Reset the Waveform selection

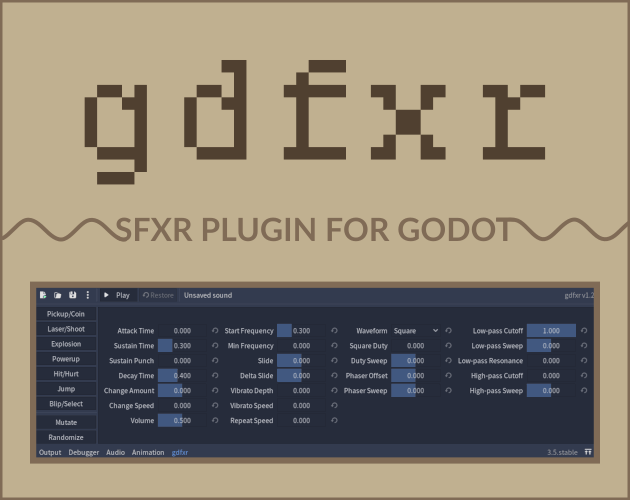448,330
